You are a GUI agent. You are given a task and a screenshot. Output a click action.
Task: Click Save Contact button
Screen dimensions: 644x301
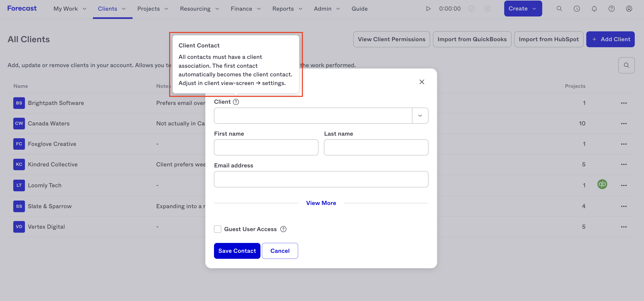point(237,251)
